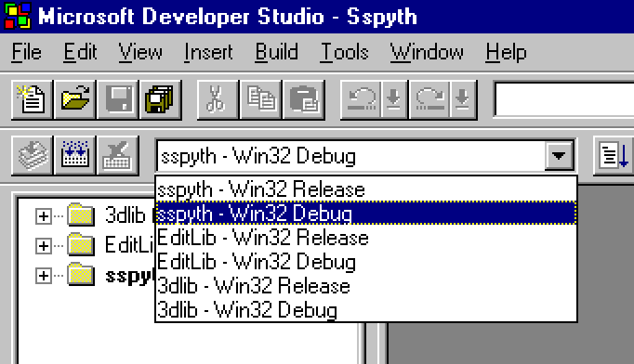Select EditLib - Win32 Release configuration
Image resolution: width=634 pixels, height=364 pixels.
[366, 237]
